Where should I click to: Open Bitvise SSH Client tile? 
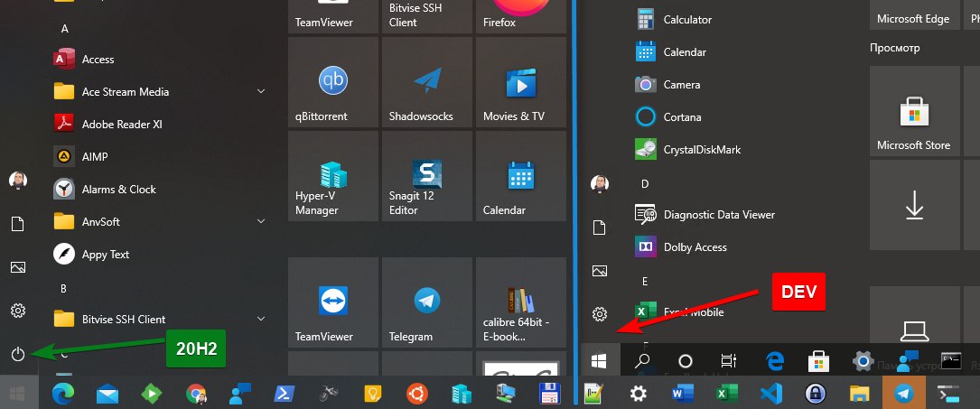[x=427, y=16]
